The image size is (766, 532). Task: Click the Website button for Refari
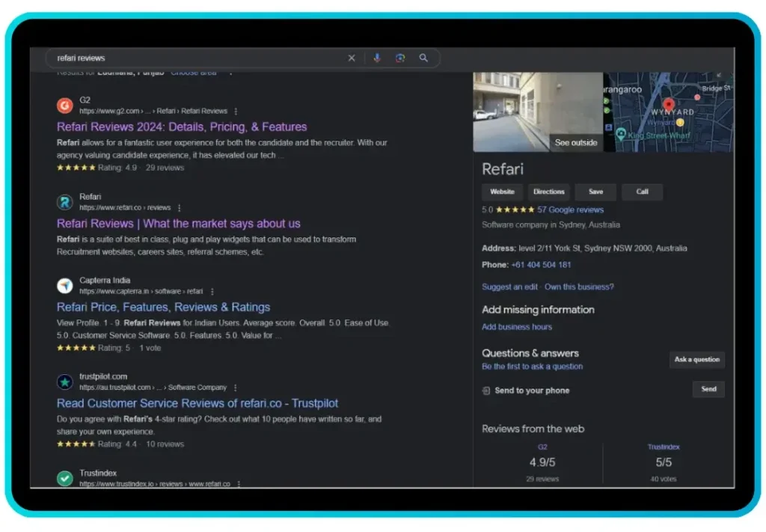pos(502,192)
